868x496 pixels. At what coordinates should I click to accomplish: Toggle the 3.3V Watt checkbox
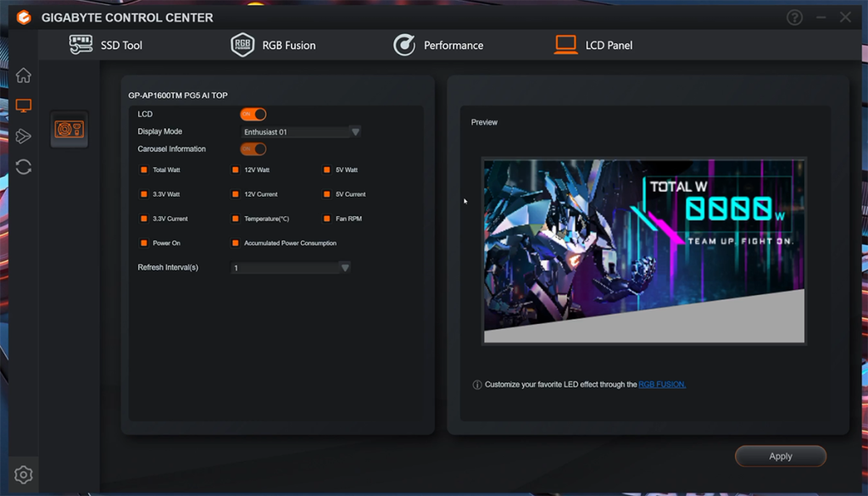(x=144, y=194)
